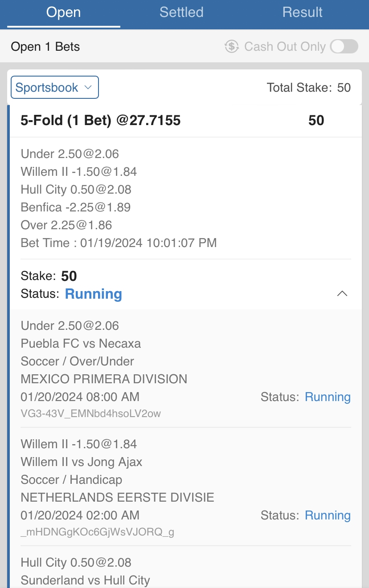The image size is (369, 588).
Task: Click the bold Running status under Stake
Action: tap(94, 294)
